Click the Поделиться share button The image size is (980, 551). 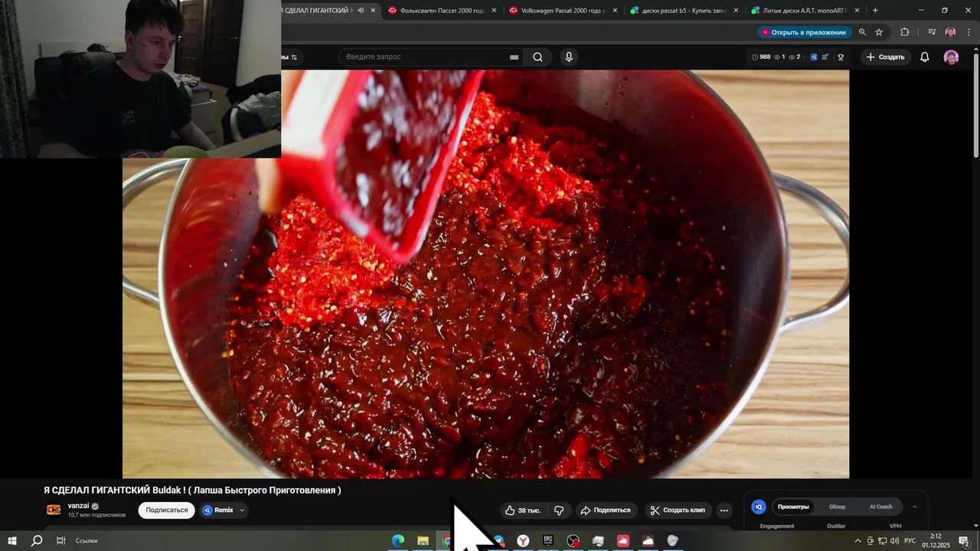(x=605, y=510)
